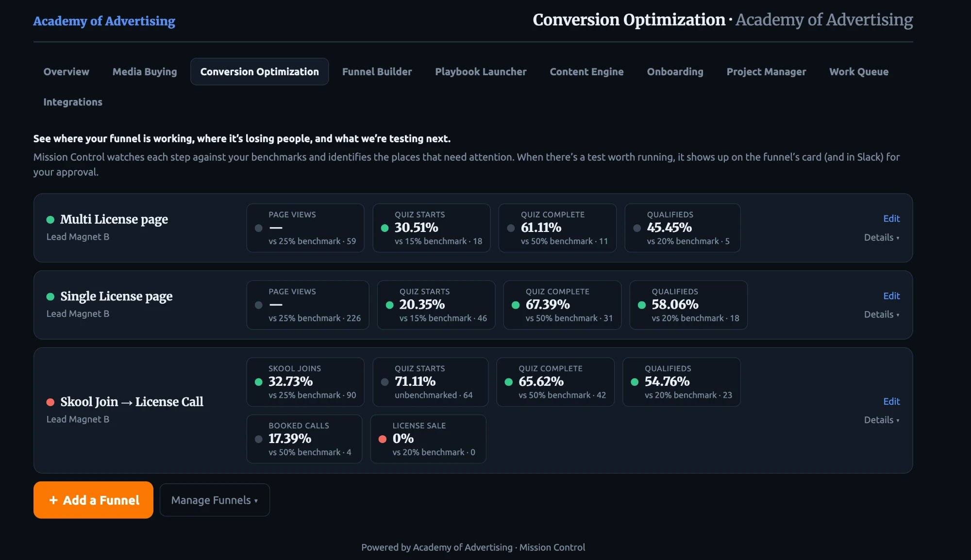Viewport: 971px width, 560px height.
Task: Click the green dot on Skool Joins 32.73%
Action: coord(259,382)
